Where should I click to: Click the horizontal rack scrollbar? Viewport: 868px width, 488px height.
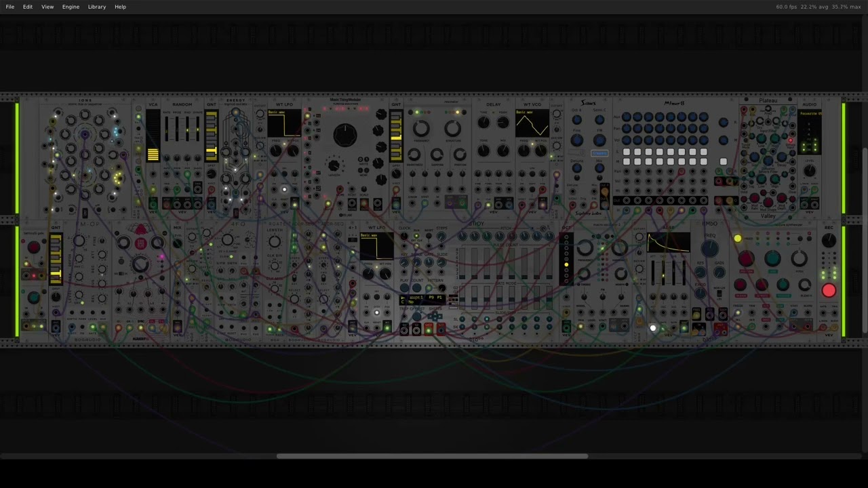432,456
